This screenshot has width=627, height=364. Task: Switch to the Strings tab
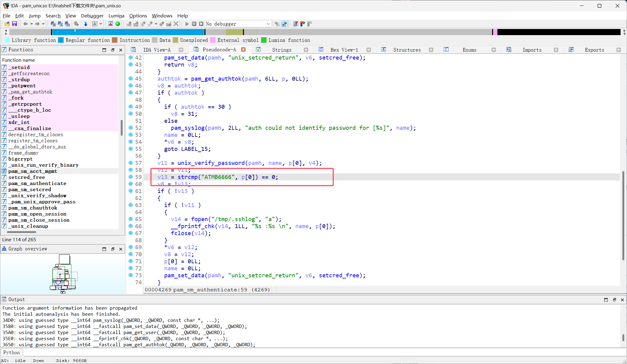pyautogui.click(x=282, y=50)
